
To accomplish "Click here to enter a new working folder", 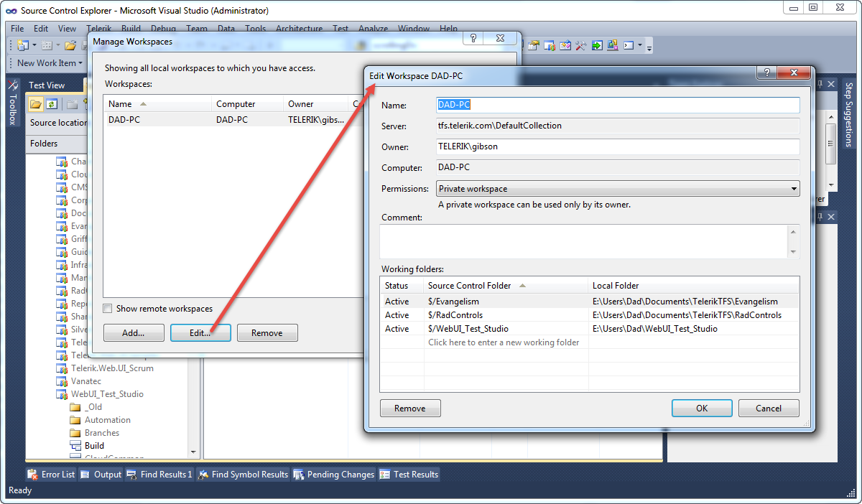I will point(504,342).
